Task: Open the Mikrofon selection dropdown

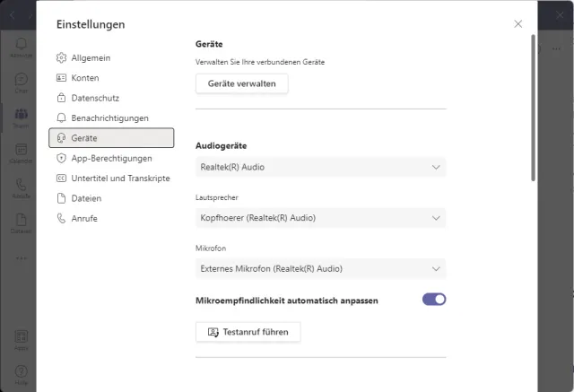Action: click(320, 268)
